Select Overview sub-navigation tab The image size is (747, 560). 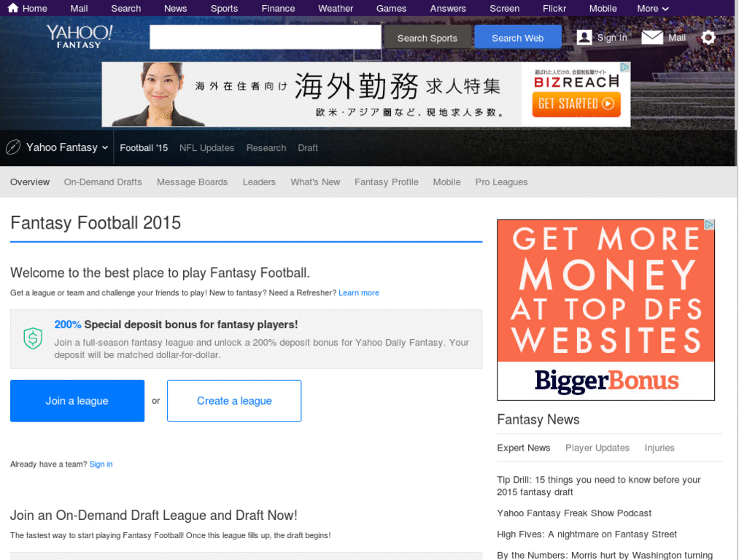(30, 182)
